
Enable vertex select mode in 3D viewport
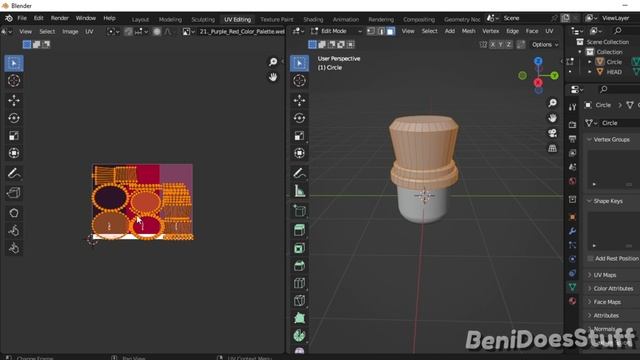[371, 31]
